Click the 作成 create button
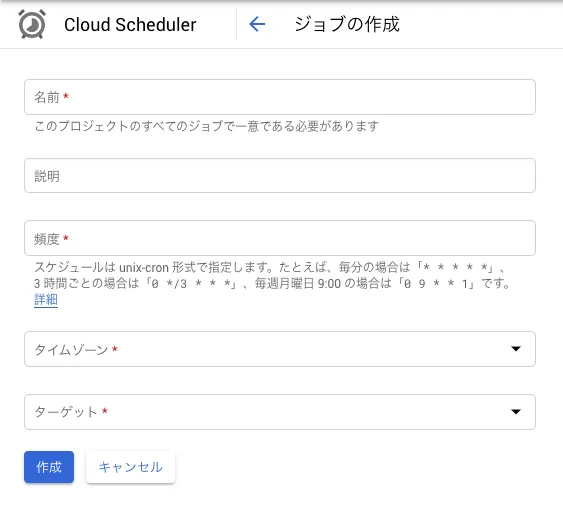Viewport: 563px width, 510px height. (49, 467)
